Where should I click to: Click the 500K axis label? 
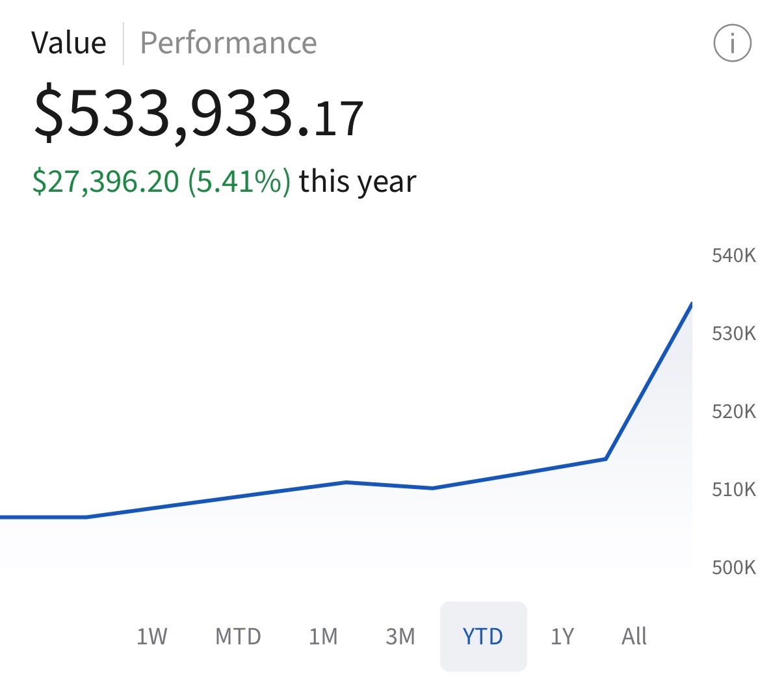point(734,568)
